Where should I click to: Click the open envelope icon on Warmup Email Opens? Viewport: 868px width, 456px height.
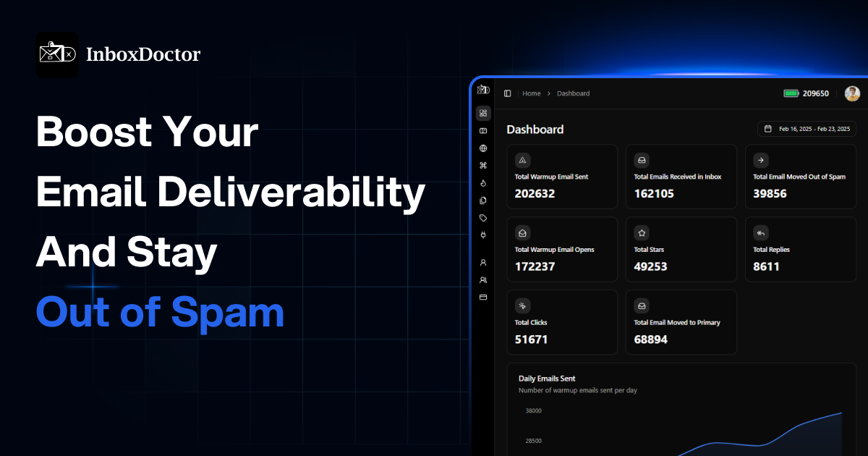(523, 233)
